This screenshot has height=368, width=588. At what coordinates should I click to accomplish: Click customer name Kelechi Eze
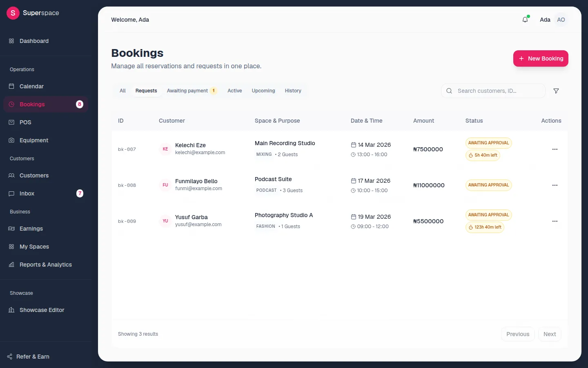point(190,145)
